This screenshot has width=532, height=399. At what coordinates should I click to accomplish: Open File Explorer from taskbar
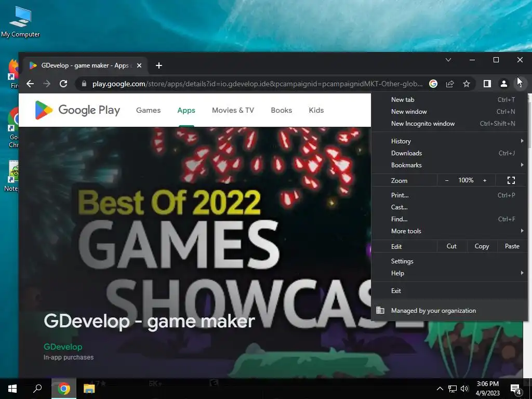pos(89,389)
